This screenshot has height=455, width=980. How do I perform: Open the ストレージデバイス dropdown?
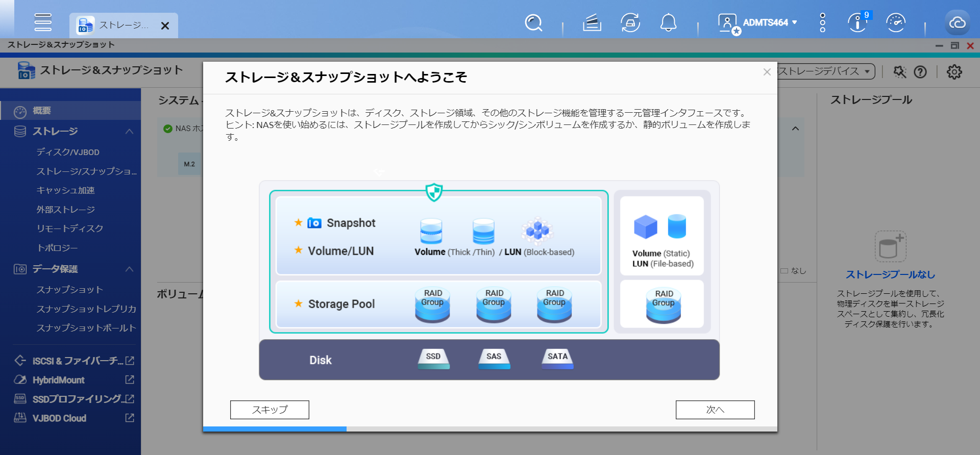(x=826, y=71)
